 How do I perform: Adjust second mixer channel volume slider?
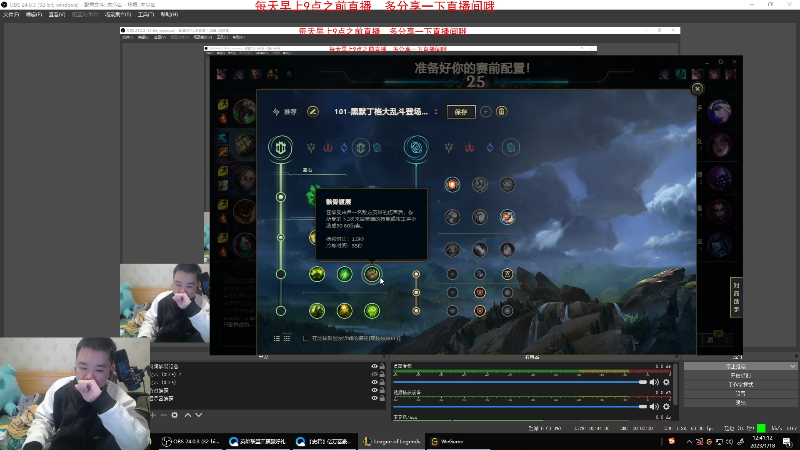pyautogui.click(x=520, y=407)
